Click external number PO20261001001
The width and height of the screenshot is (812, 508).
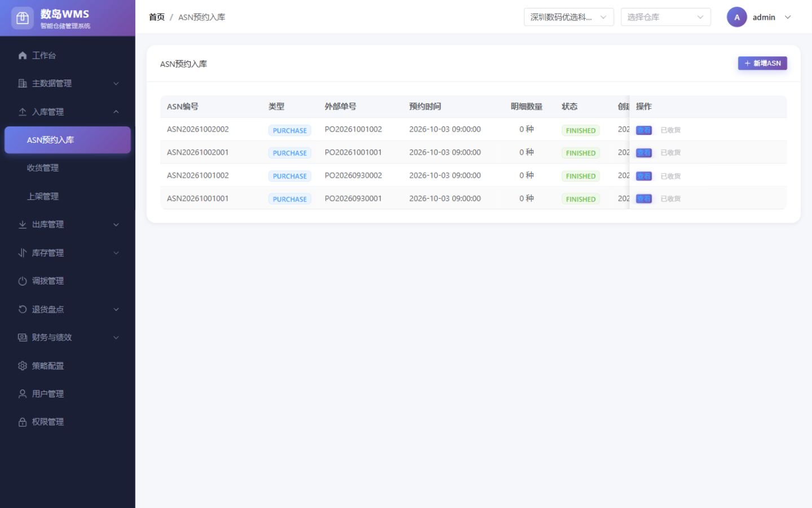click(x=354, y=152)
